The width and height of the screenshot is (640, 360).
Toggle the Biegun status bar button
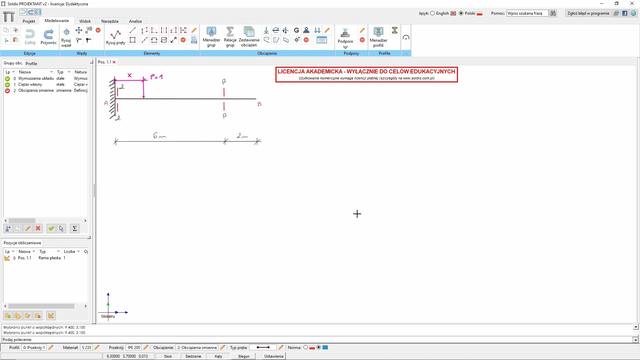244,356
